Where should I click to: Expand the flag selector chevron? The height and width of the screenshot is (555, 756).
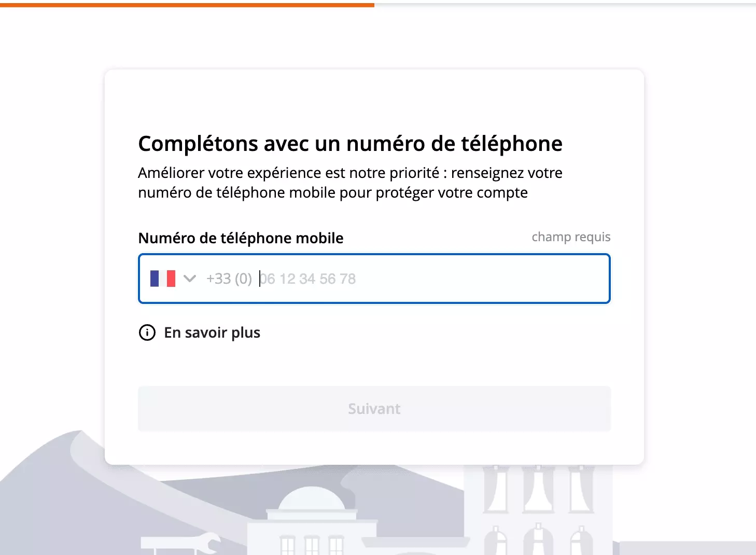pyautogui.click(x=189, y=279)
